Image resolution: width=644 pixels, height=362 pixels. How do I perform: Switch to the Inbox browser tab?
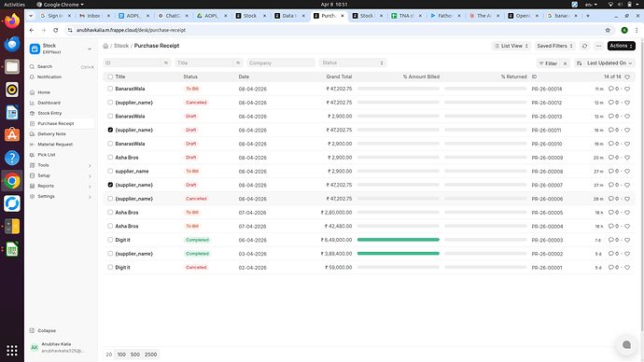94,16
